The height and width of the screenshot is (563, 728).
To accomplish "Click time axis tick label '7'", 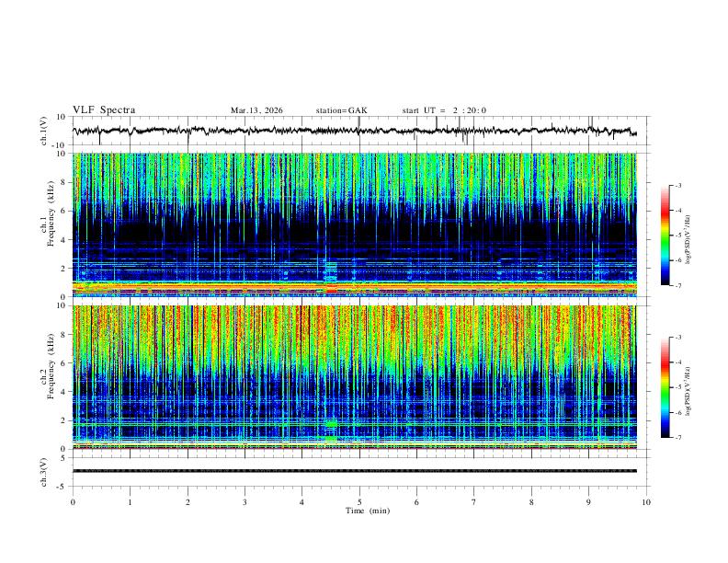I will point(474,502).
